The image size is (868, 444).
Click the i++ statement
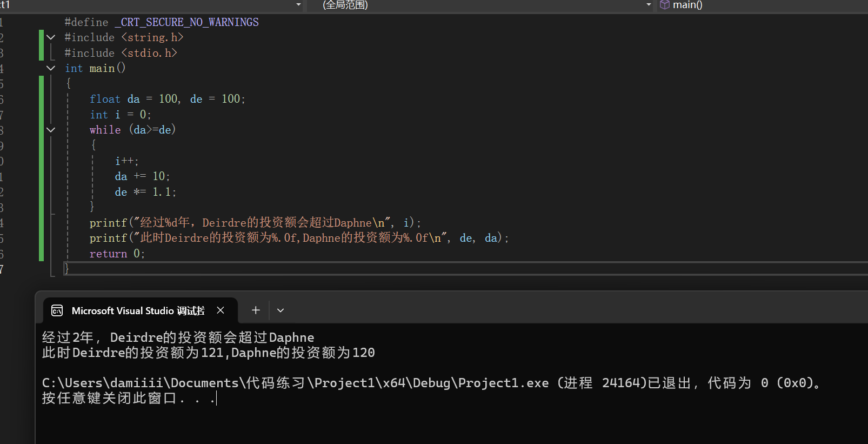126,161
